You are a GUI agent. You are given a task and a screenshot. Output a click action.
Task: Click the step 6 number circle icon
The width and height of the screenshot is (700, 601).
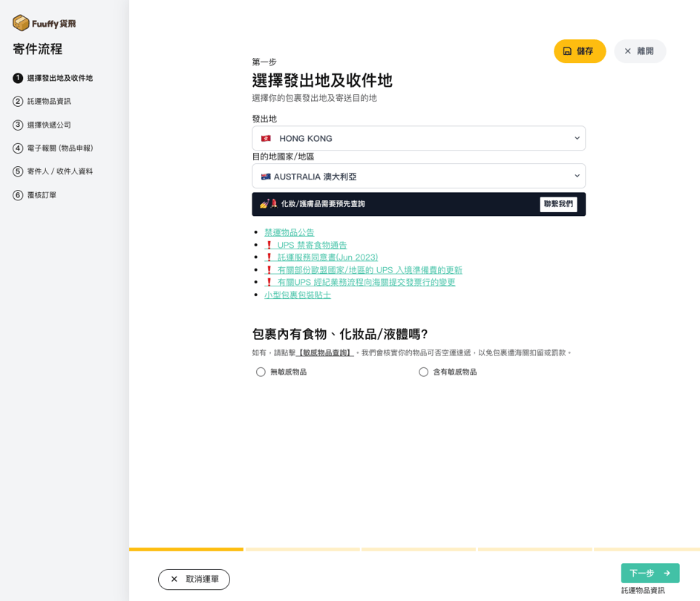[18, 195]
